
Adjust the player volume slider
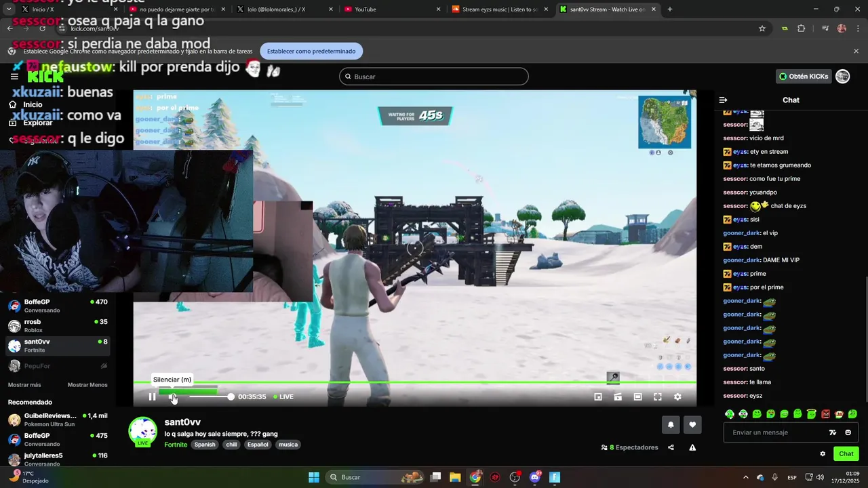(x=210, y=396)
